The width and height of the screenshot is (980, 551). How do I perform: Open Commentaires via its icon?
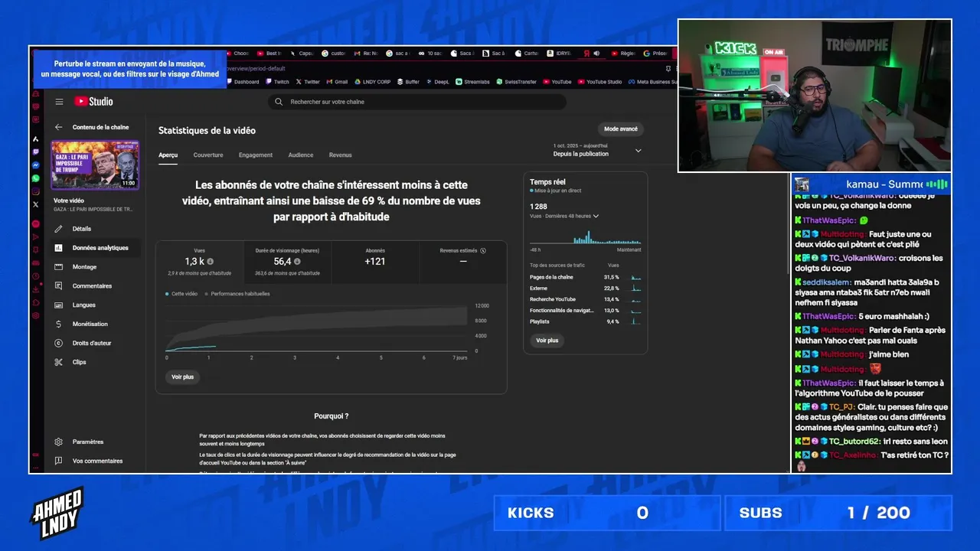pyautogui.click(x=58, y=286)
